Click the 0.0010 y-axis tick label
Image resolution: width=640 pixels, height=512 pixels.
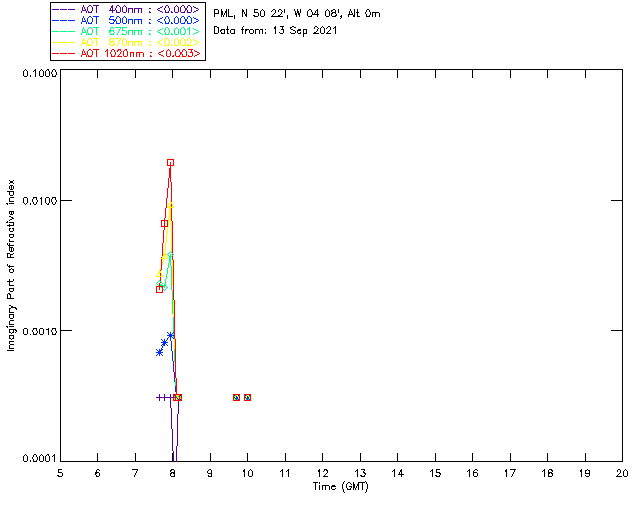pyautogui.click(x=40, y=331)
